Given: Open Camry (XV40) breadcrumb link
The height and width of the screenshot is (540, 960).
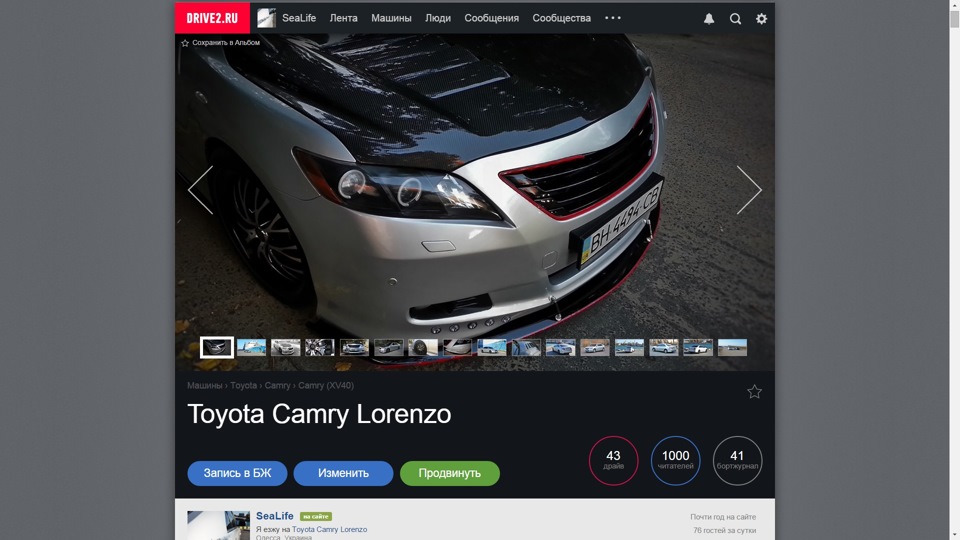Looking at the screenshot, I should [326, 386].
